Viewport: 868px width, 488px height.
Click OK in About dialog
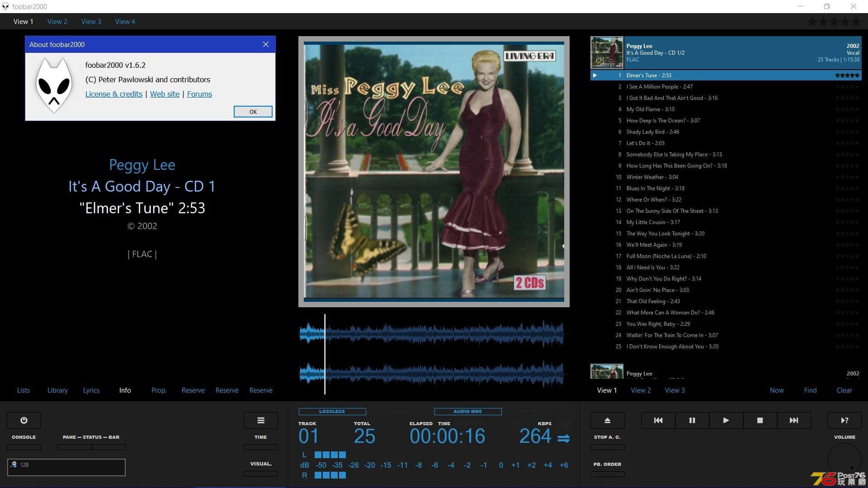coord(253,112)
